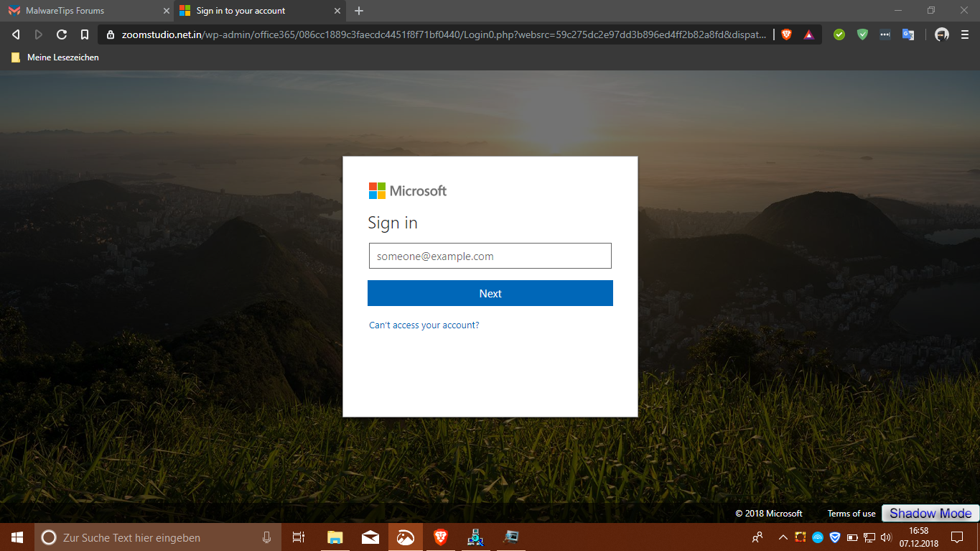
Task: Focus the someone@example.com email field
Action: [x=490, y=256]
